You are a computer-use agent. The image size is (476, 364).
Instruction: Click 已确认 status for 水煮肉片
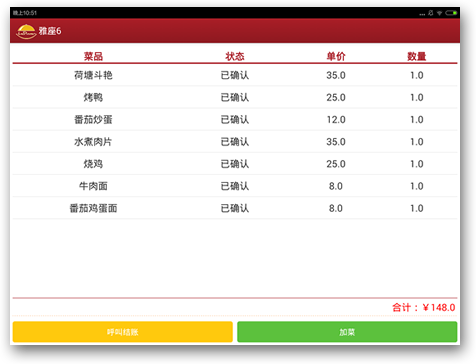click(235, 142)
